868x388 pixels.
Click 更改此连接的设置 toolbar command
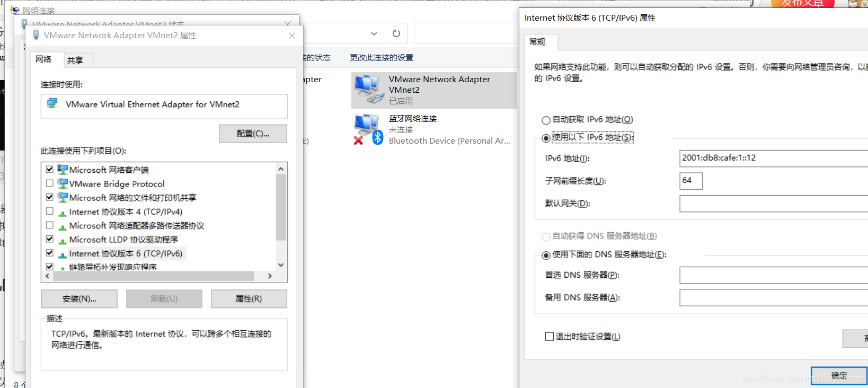click(382, 58)
